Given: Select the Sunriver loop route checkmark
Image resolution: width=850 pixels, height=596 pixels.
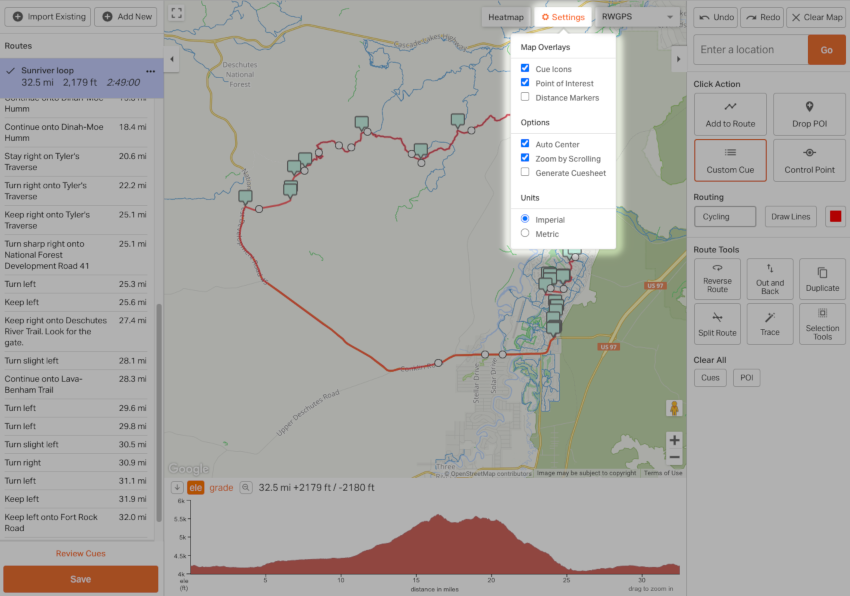Looking at the screenshot, I should (10, 71).
